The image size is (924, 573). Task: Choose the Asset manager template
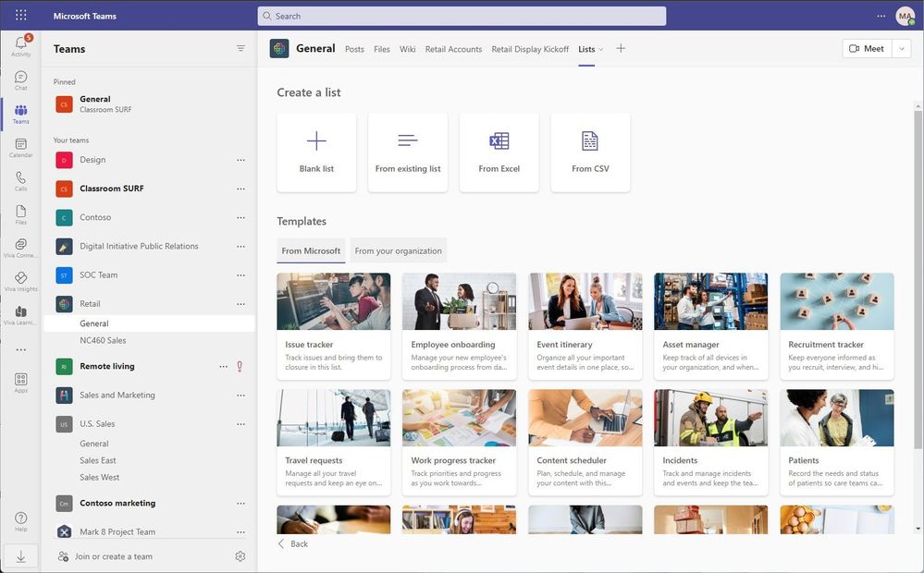coord(710,325)
